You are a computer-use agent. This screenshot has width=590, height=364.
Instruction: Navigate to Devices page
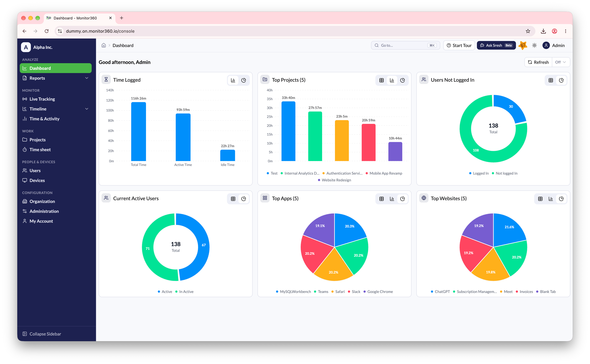click(x=56, y=180)
